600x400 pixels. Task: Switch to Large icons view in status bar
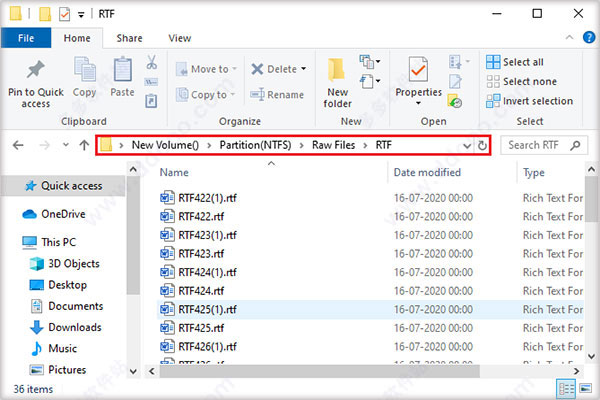coord(585,389)
